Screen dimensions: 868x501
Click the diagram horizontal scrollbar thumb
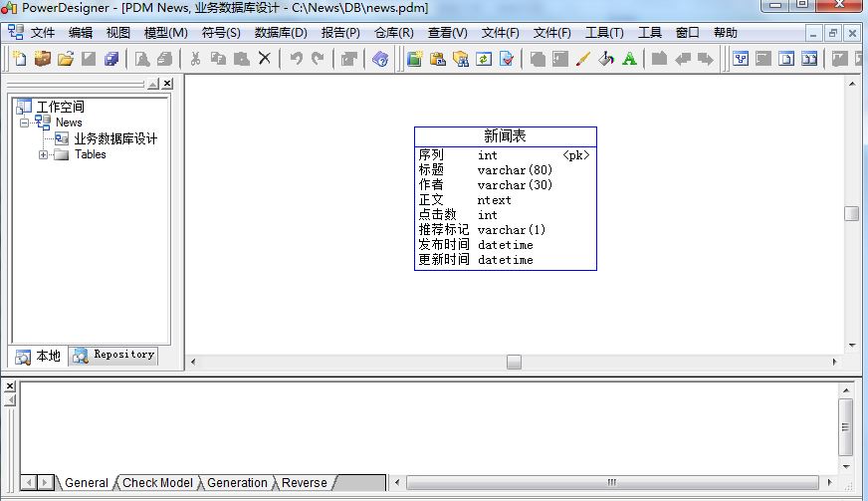coord(514,362)
